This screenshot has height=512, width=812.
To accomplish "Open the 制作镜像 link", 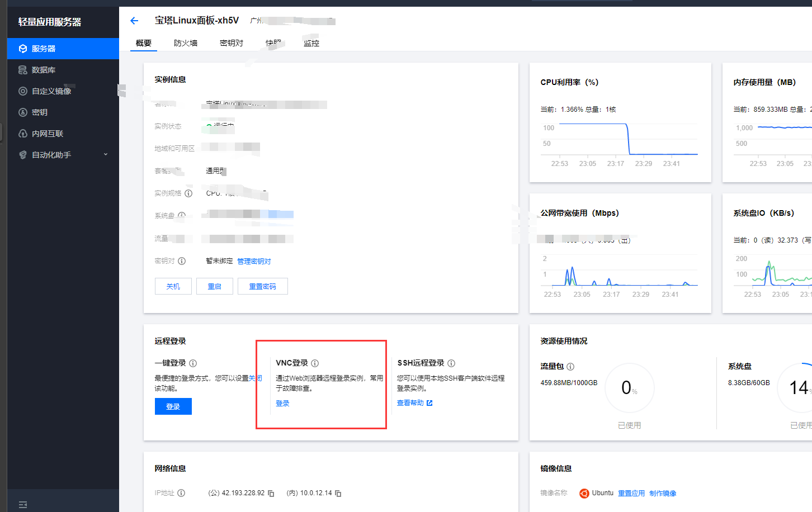I will point(663,494).
